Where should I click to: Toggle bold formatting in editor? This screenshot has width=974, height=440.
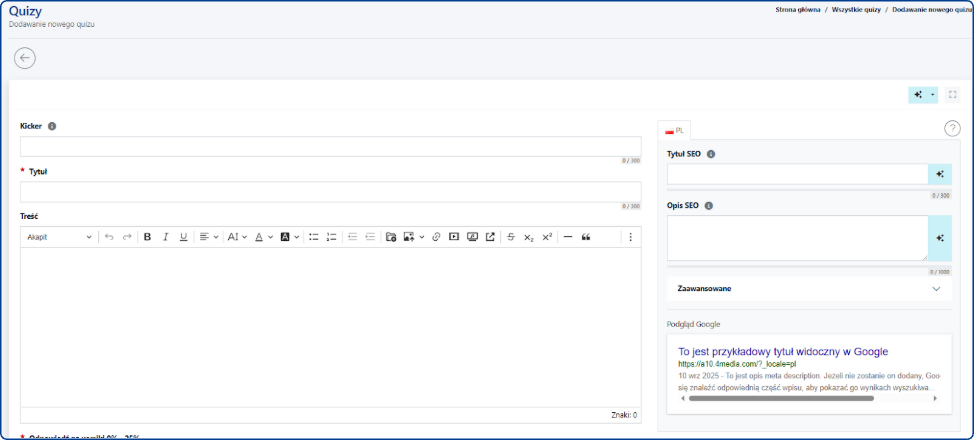tap(147, 237)
